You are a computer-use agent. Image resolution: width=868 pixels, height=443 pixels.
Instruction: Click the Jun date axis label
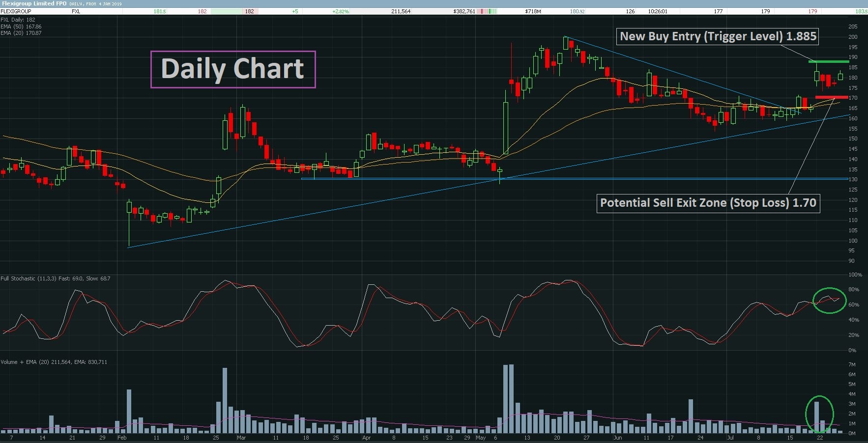tap(617, 438)
